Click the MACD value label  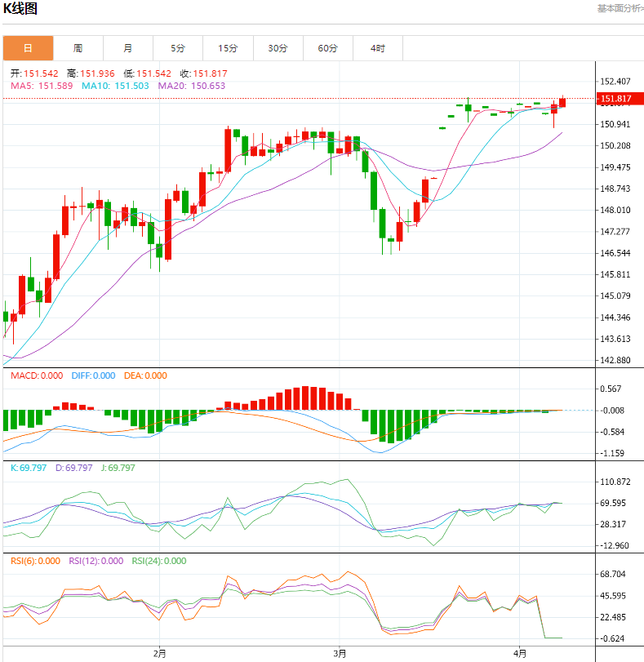coord(36,375)
